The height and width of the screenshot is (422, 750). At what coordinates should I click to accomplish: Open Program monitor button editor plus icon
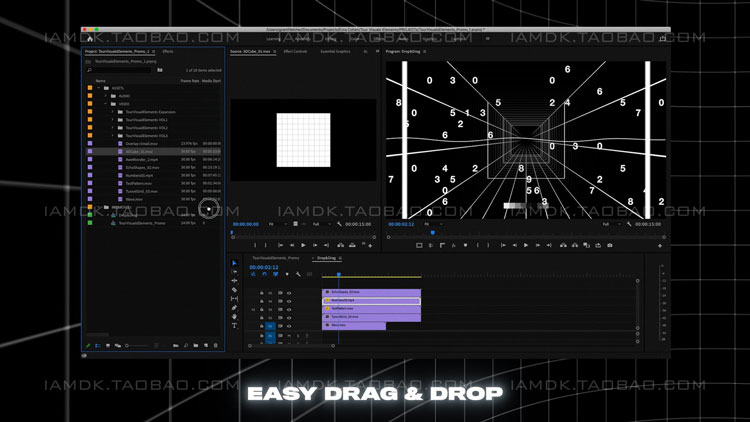(x=660, y=245)
